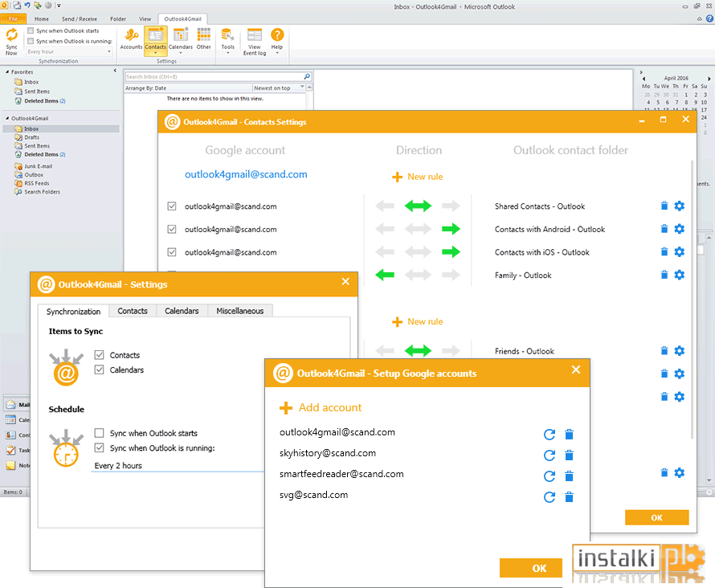This screenshot has height=588, width=715.
Task: Open gear for Friends - Outlook rule
Action: (x=680, y=350)
